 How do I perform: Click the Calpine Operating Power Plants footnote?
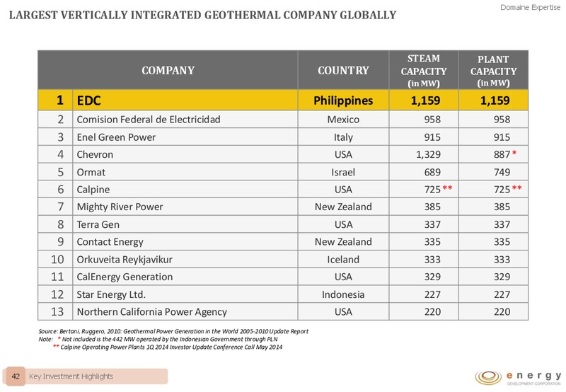click(x=168, y=347)
